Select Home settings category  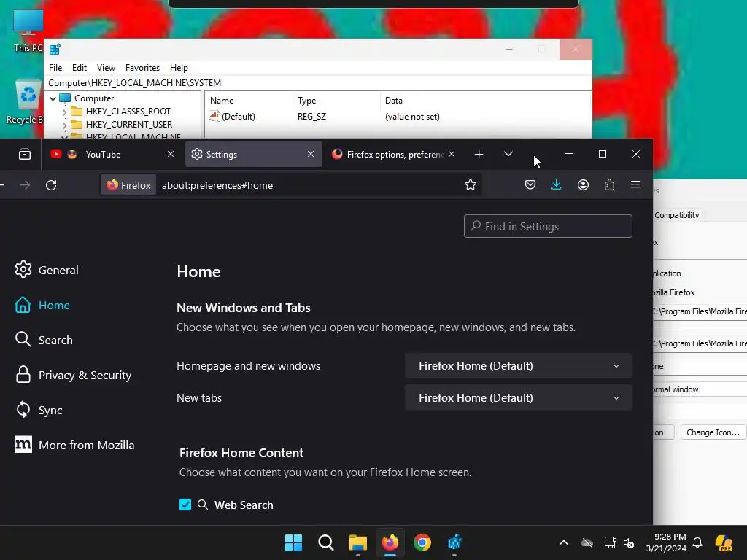pos(42,306)
